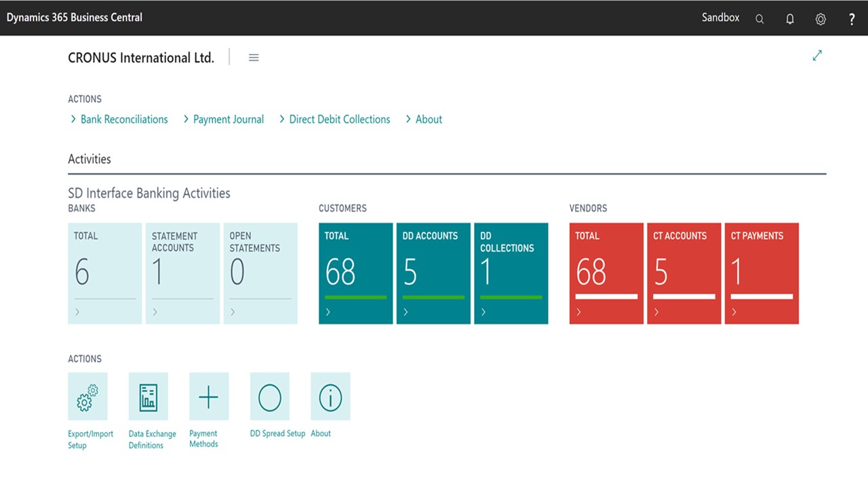Click chevron on CT Accounts tile

coord(656,312)
